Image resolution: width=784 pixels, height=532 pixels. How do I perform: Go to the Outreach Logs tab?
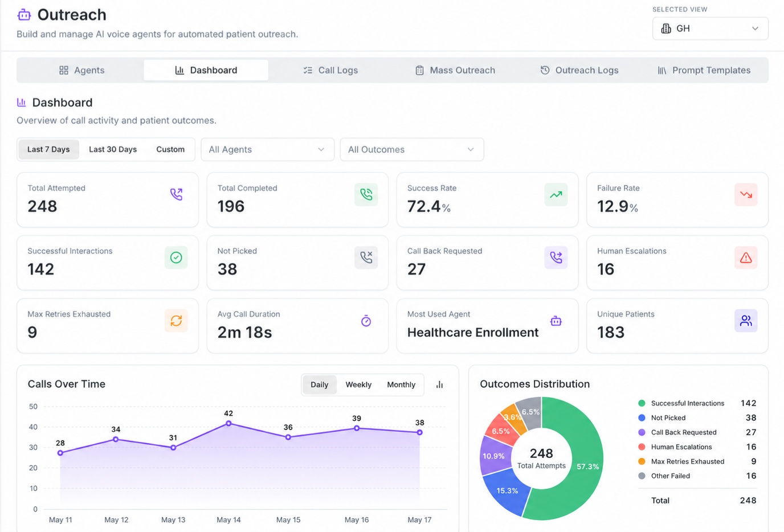click(579, 70)
